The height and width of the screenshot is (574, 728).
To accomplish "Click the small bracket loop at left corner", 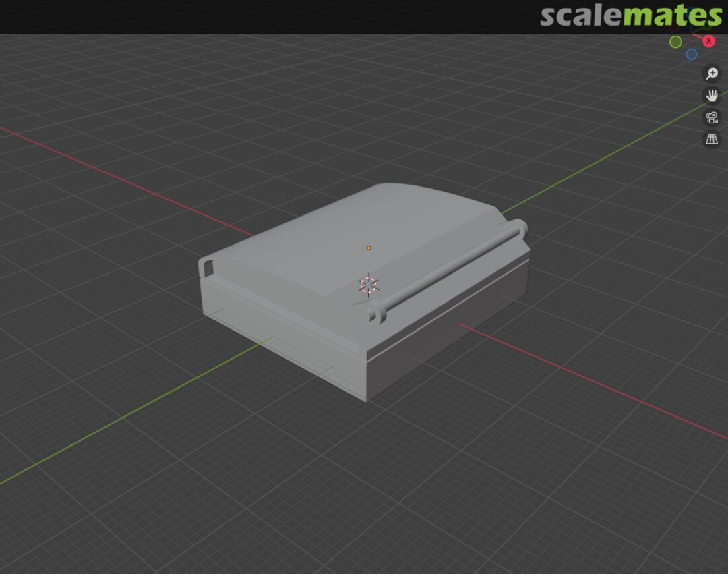I will [x=206, y=266].
